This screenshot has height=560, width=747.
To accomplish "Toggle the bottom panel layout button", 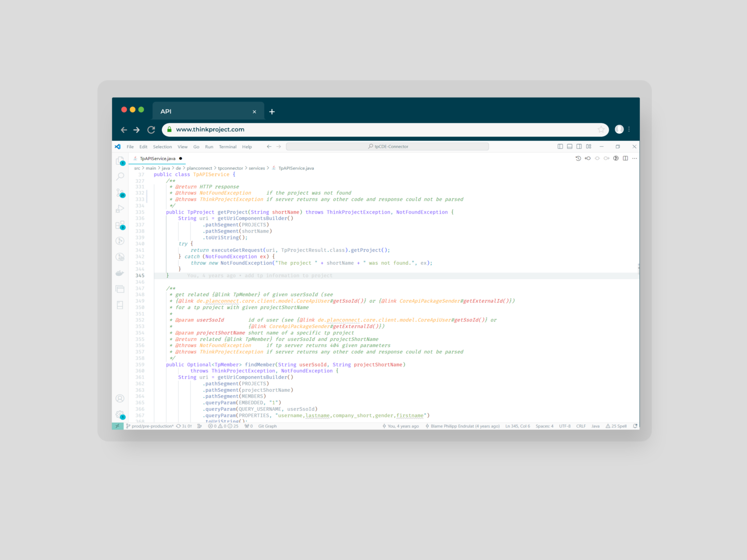I will coord(570,146).
